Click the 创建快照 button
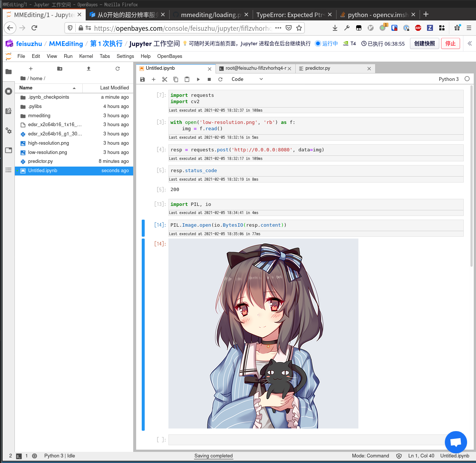476x463 pixels. [x=424, y=43]
